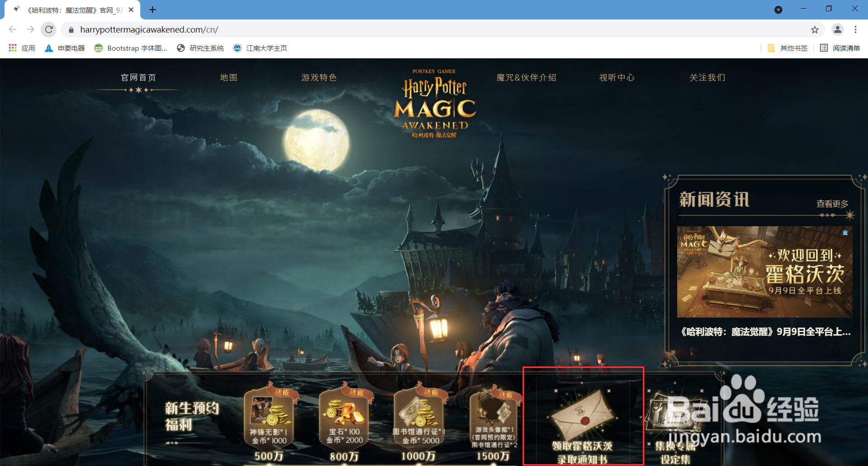Open 其他书签 folder
868x466 pixels.
pyautogui.click(x=787, y=48)
